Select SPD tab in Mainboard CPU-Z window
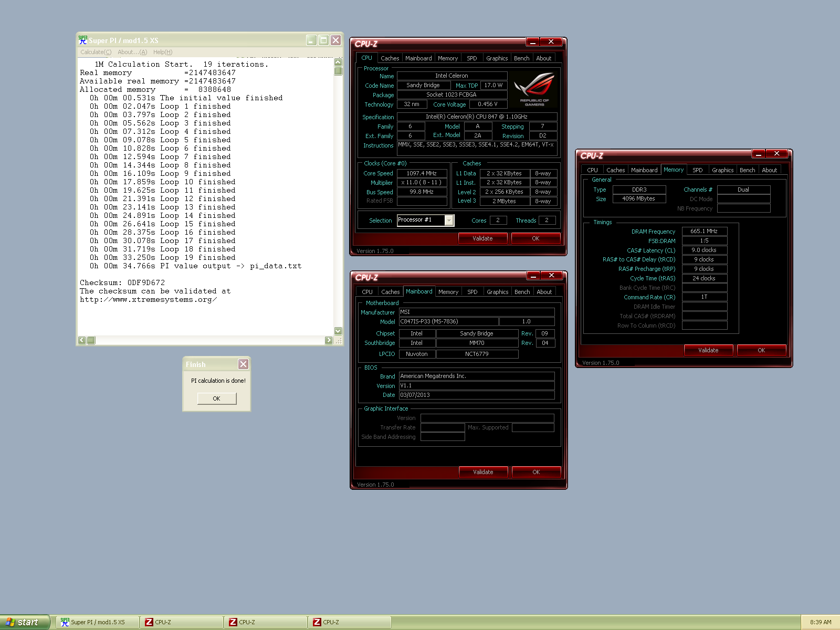The height and width of the screenshot is (630, 840). (x=472, y=292)
